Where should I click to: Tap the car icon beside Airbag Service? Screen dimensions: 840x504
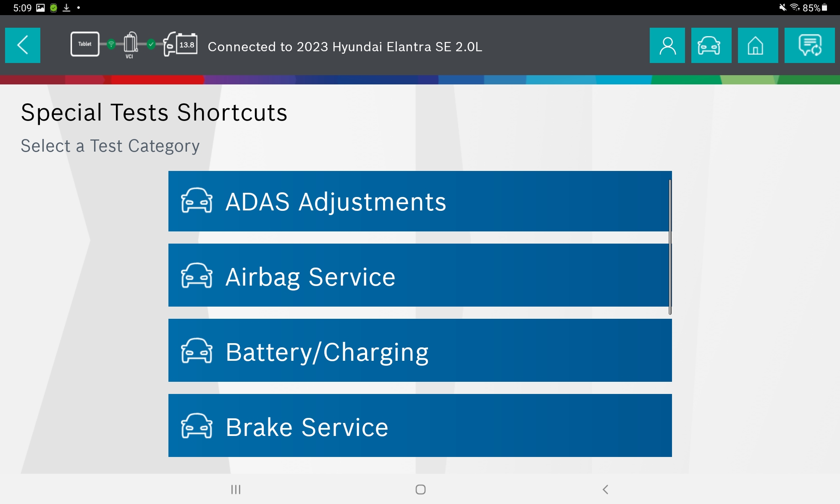point(197,276)
